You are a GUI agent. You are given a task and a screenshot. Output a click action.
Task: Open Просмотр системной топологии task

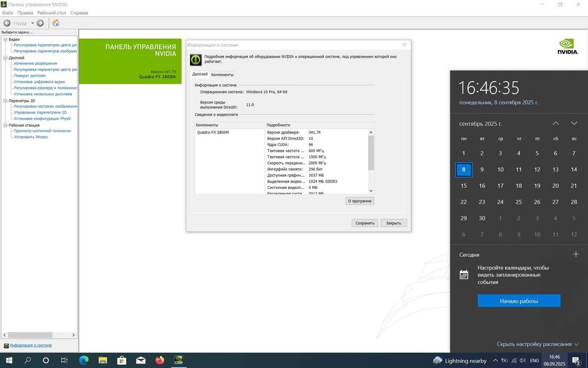click(x=42, y=131)
